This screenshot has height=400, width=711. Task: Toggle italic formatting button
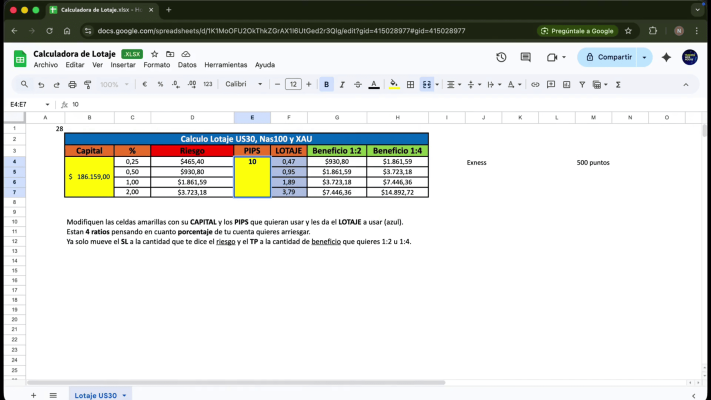coord(342,84)
